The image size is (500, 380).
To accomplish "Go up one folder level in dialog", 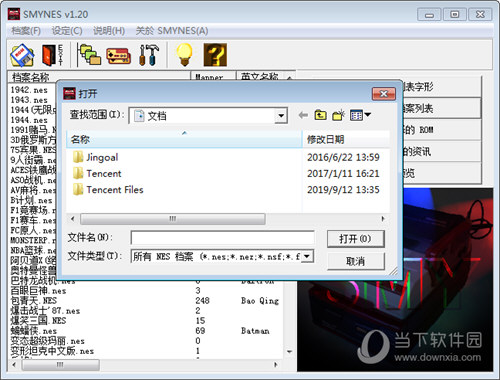I will click(320, 115).
